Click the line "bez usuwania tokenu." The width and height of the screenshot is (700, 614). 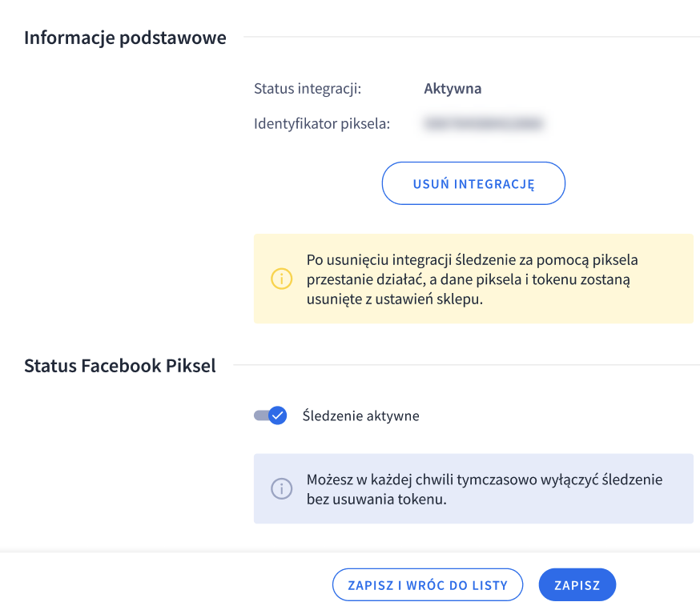pos(376,500)
